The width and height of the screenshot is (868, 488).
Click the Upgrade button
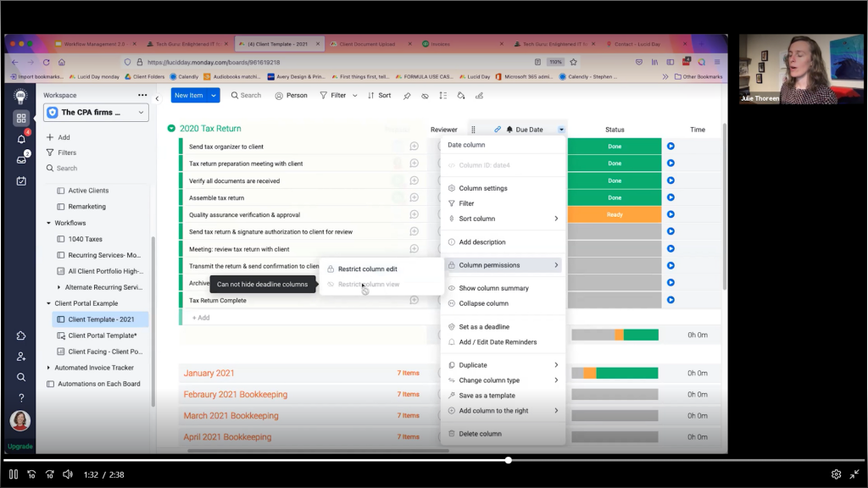[20, 446]
